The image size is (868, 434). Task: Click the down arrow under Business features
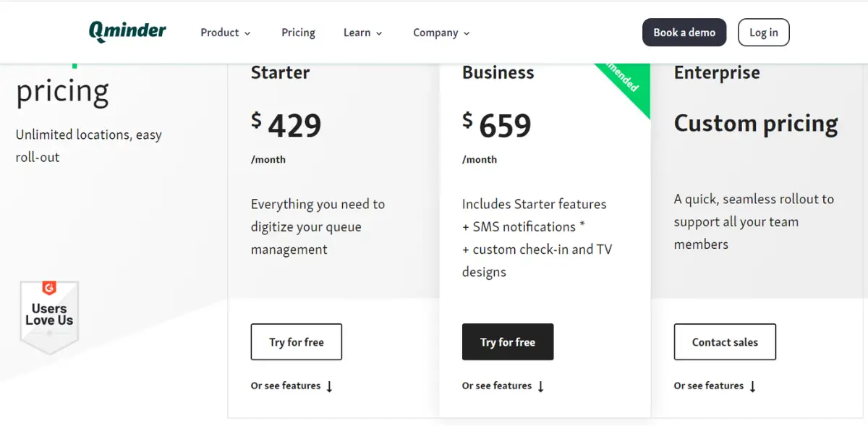[x=541, y=386]
